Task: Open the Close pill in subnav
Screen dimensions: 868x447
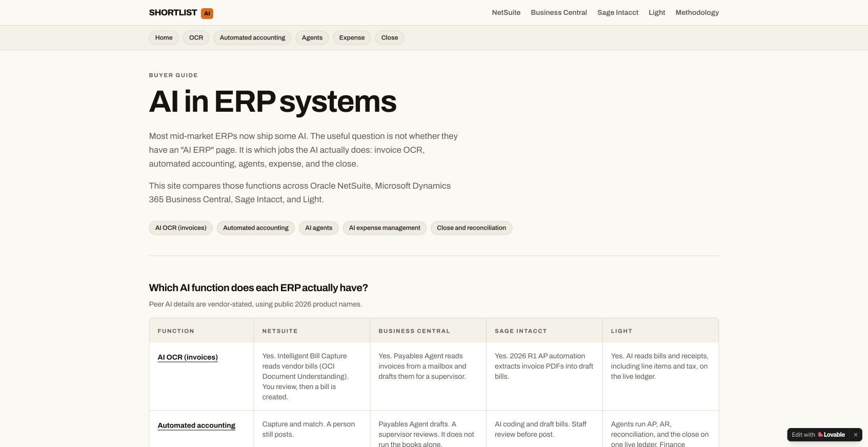Action: pos(390,37)
